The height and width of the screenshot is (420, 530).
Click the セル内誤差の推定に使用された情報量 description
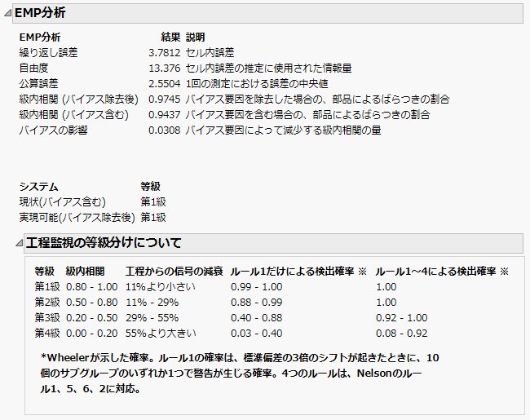coord(268,69)
